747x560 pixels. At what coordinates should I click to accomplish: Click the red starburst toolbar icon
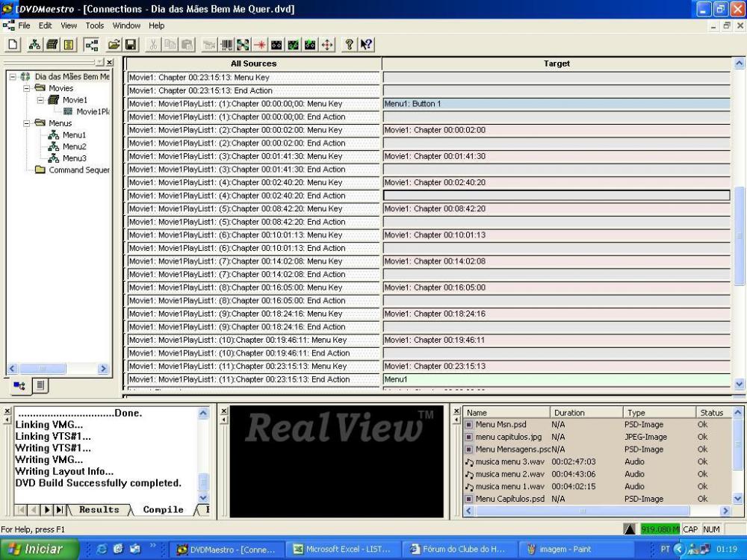point(260,45)
